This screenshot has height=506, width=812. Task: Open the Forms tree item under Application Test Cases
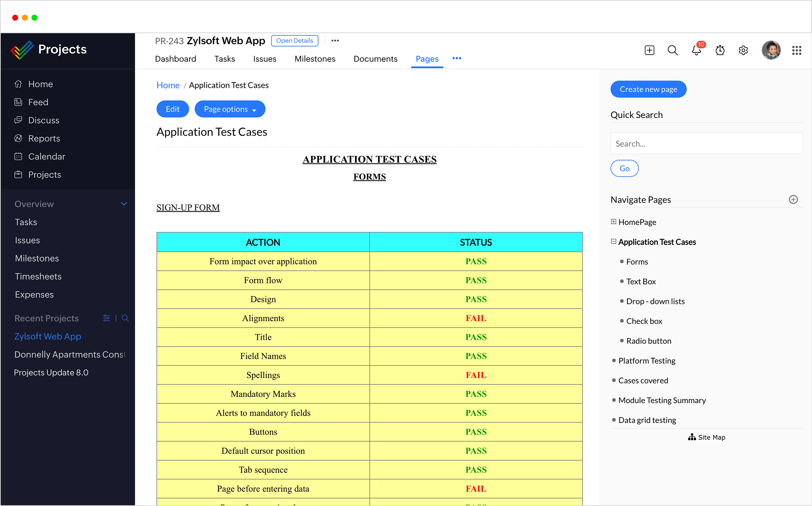coord(637,261)
